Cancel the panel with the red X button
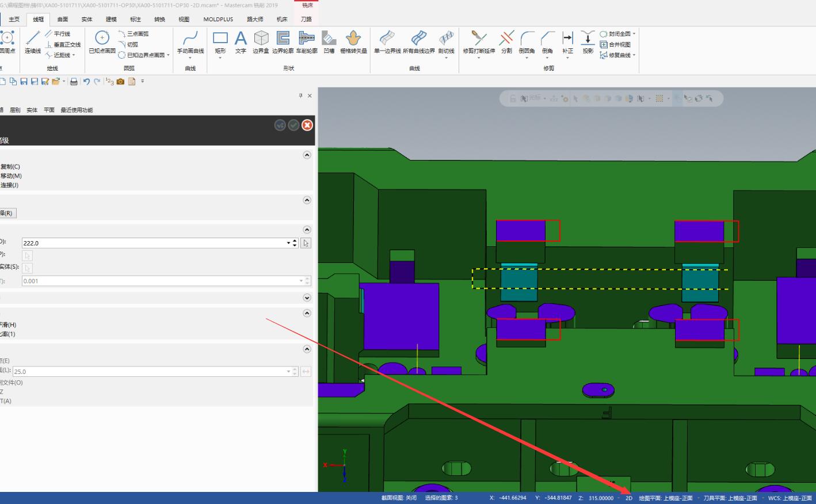Viewport: 816px width, 504px height. tap(307, 125)
